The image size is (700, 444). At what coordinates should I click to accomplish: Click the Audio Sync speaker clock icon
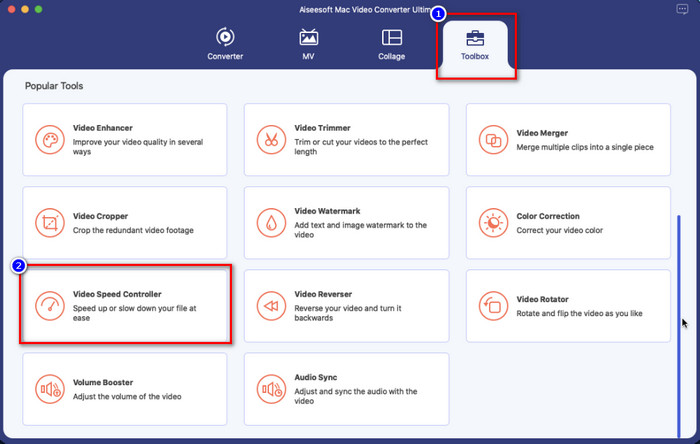(271, 389)
